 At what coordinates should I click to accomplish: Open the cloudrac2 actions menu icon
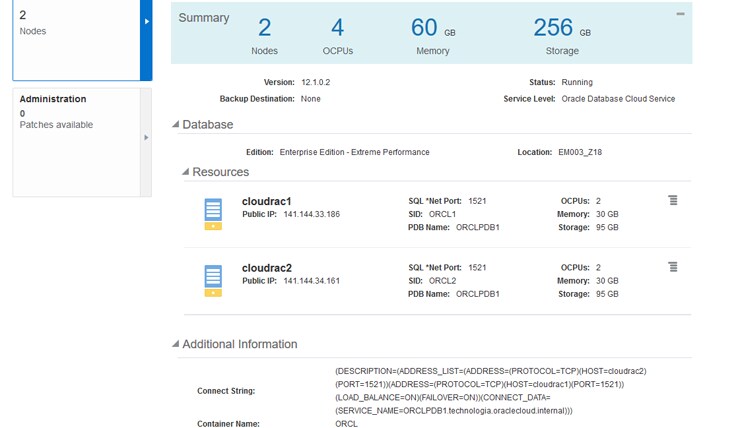pyautogui.click(x=673, y=267)
